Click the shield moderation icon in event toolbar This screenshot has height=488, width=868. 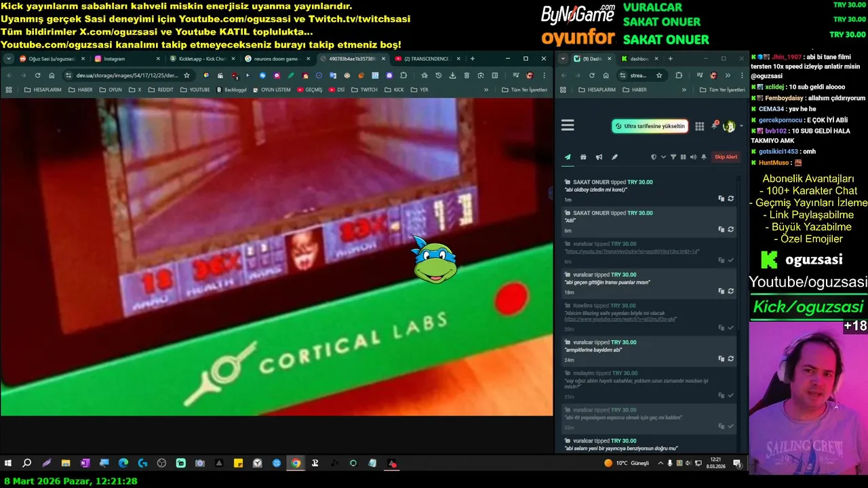[654, 157]
